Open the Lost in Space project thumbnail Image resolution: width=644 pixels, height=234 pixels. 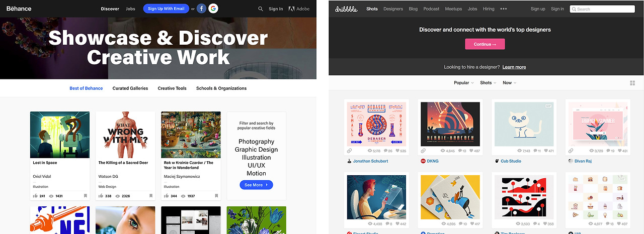click(x=60, y=135)
